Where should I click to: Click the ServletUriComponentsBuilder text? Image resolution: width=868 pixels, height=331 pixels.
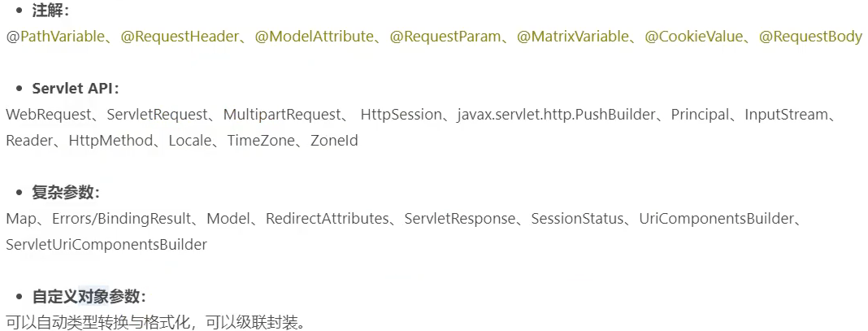pyautogui.click(x=106, y=245)
